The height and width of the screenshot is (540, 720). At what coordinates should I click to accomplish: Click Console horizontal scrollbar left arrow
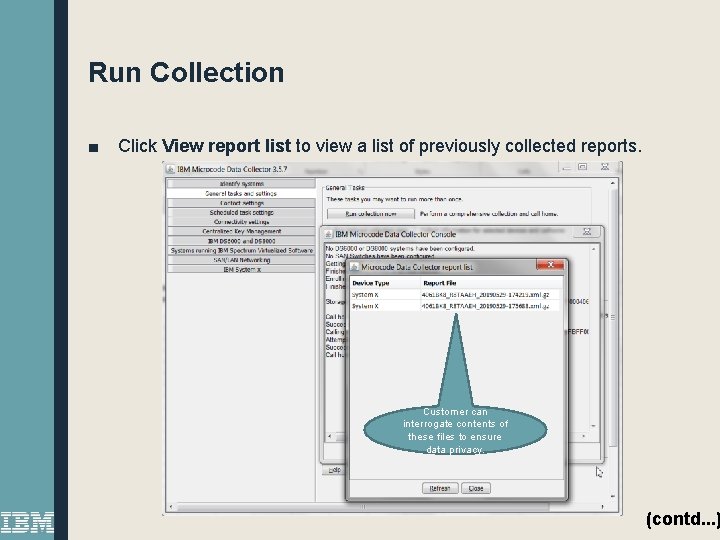pyautogui.click(x=329, y=436)
